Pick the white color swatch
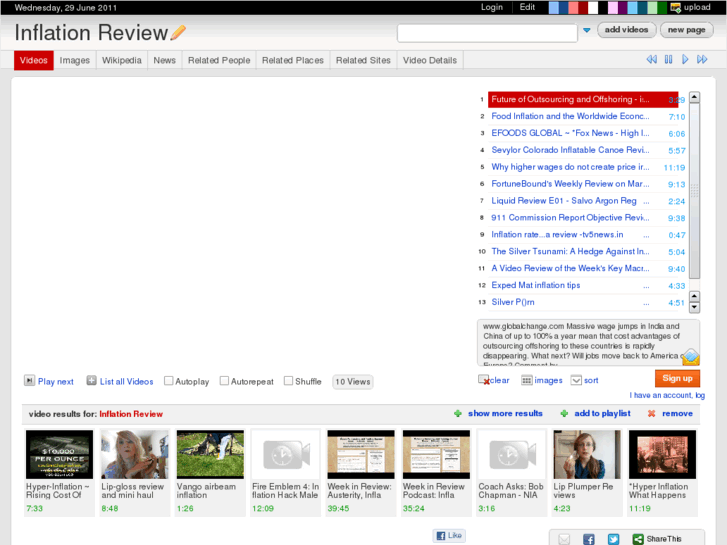 [593, 7]
